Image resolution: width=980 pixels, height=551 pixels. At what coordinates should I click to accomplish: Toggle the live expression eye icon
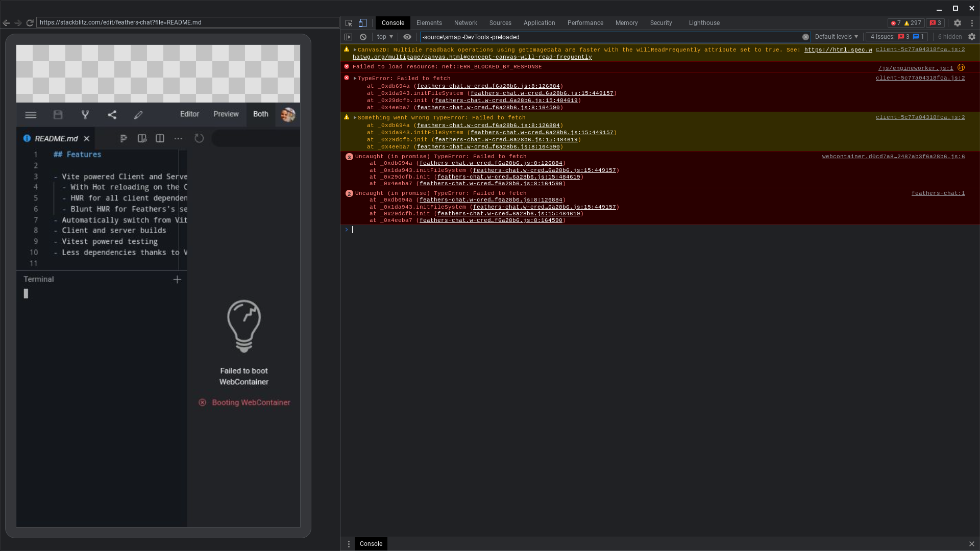pos(407,37)
